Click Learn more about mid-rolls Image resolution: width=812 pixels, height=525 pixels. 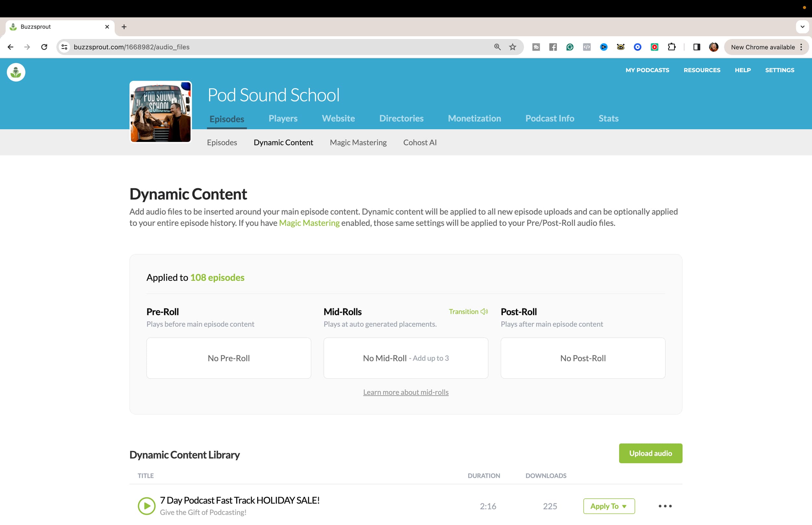tap(406, 392)
